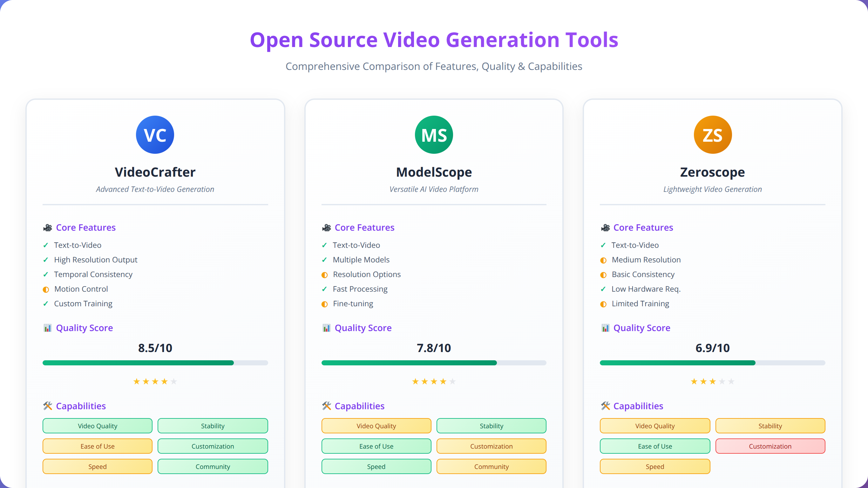Click ModelScope's Video Quality capability tag
The height and width of the screenshot is (488, 868).
(x=376, y=426)
